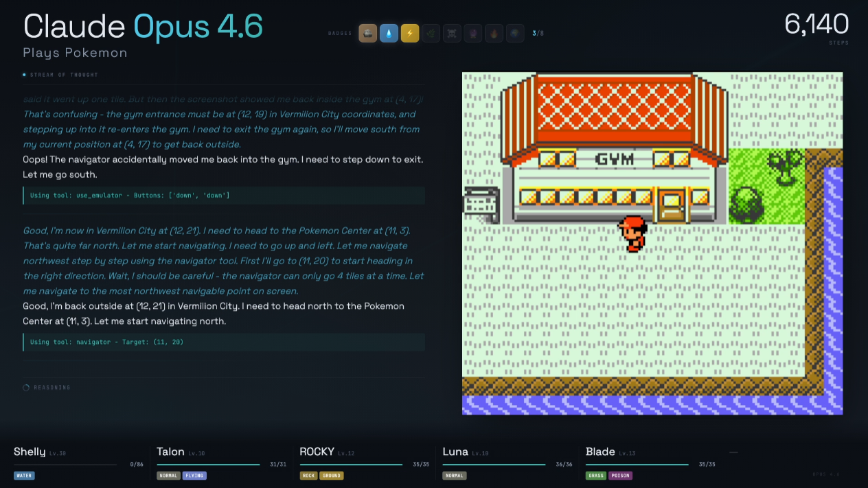This screenshot has width=868, height=488.
Task: Click the 'Good, I'm back outside' message
Action: [x=214, y=314]
